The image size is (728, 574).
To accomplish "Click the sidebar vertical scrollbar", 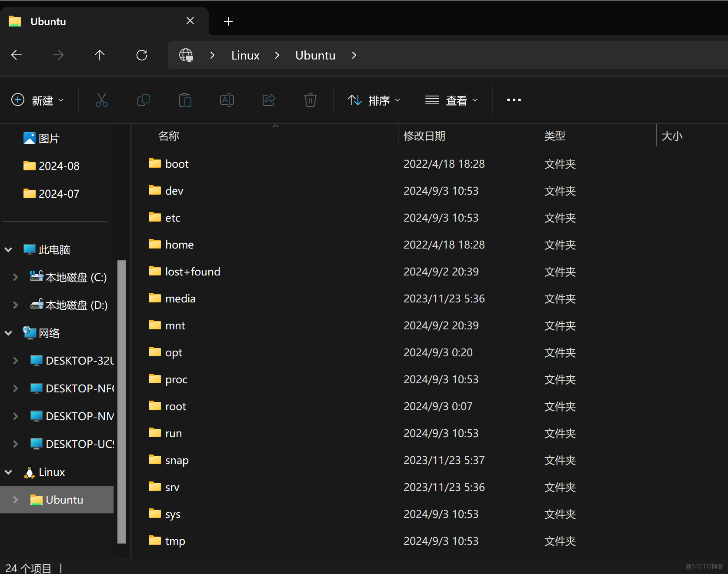I will coord(122,402).
